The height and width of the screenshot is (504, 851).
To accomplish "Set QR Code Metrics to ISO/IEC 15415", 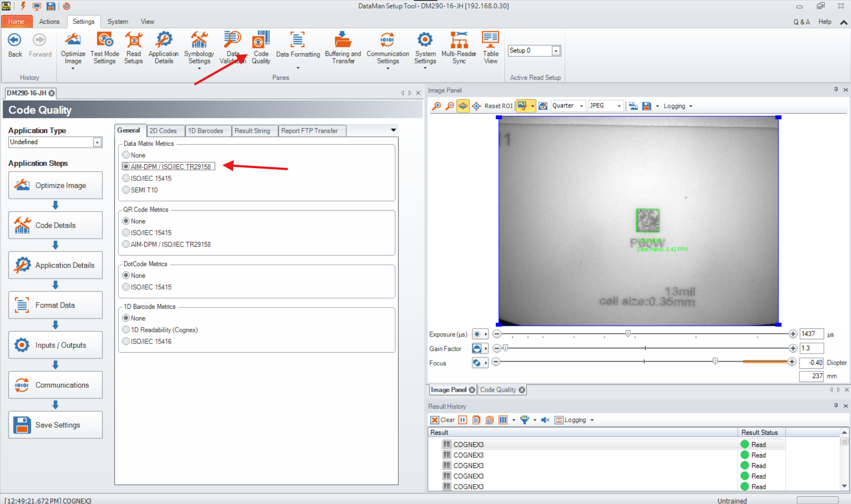I will tap(126, 232).
